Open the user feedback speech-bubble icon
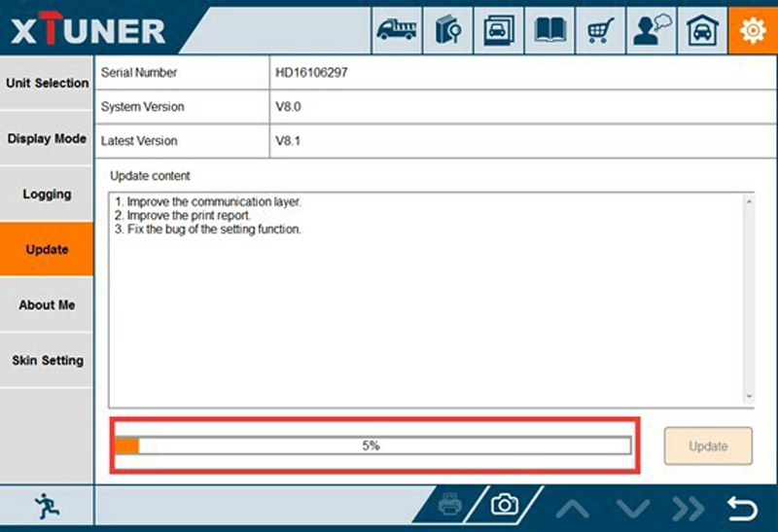Image resolution: width=778 pixels, height=532 pixels. point(651,31)
